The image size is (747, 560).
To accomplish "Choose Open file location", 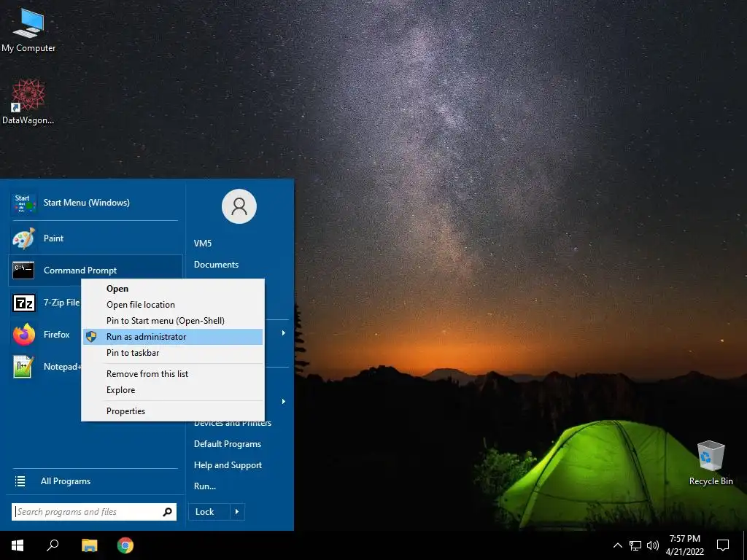I will tap(172, 305).
